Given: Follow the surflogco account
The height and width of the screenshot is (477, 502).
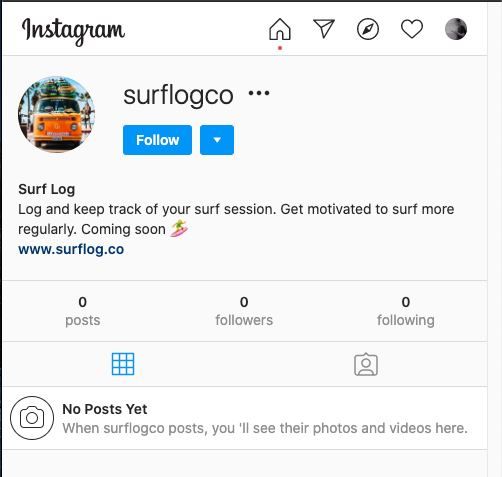Looking at the screenshot, I should 157,140.
